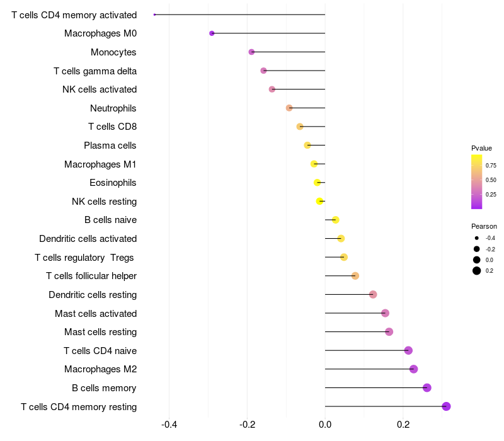The width and height of the screenshot is (504, 441).
Task: Click the "Pvalue" legend title
Action: coord(481,148)
